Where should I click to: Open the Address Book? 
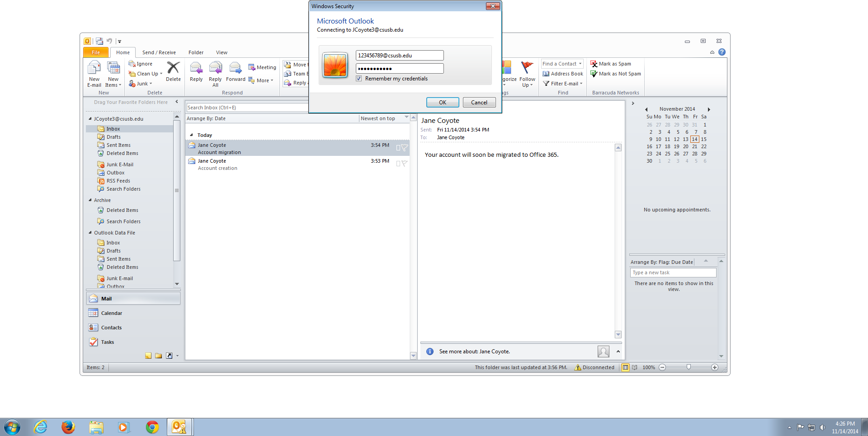pos(563,74)
